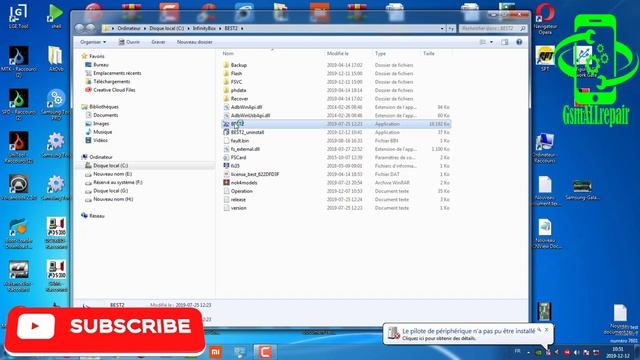Click the green NVIDIA tray icon

(x=538, y=352)
